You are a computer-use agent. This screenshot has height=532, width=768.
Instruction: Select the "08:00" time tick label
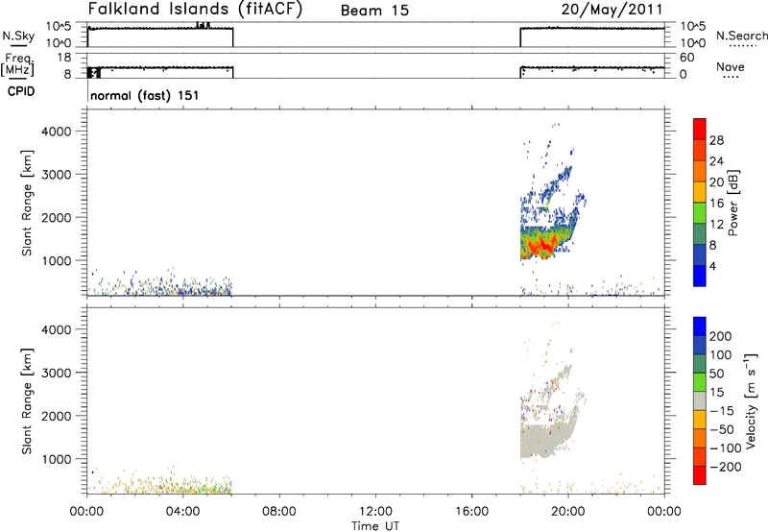pos(279,512)
